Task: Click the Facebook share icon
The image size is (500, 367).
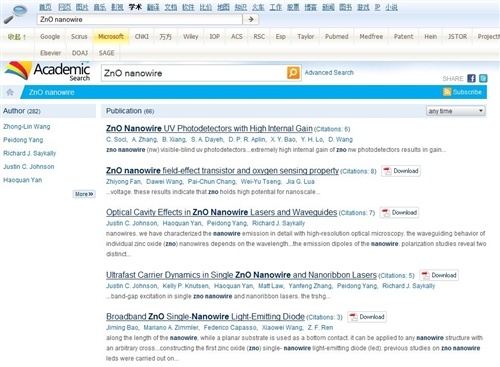Action: pos(471,78)
